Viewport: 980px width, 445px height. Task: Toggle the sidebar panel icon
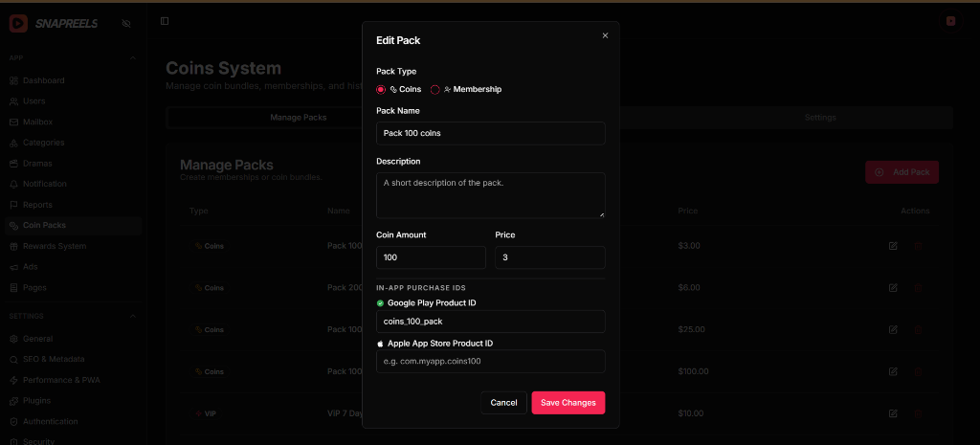[165, 21]
